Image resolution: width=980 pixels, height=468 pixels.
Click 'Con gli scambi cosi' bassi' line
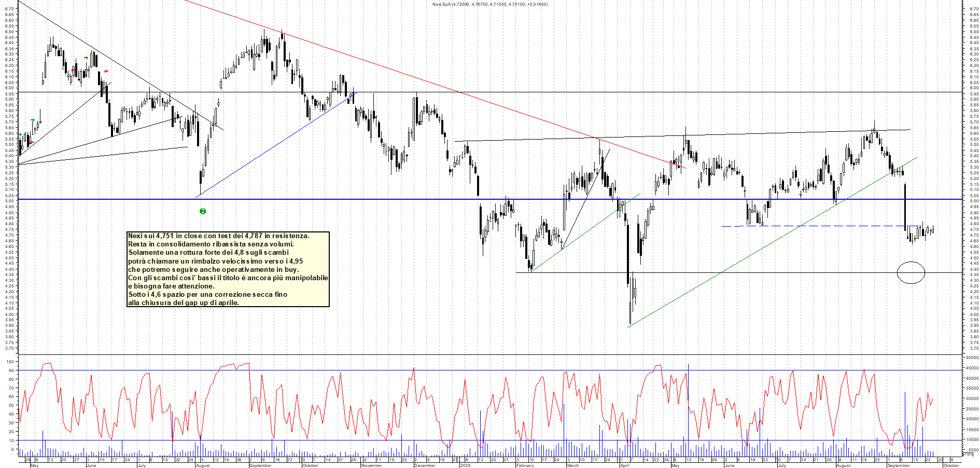(228, 278)
